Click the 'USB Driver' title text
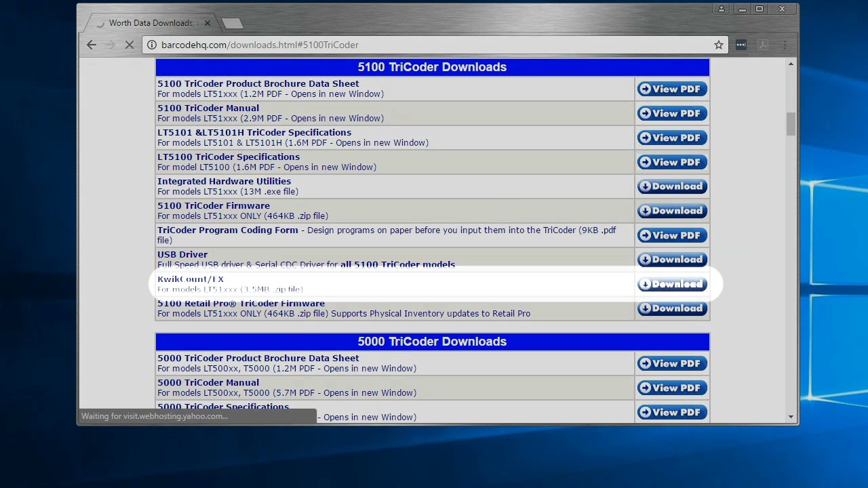 [182, 254]
